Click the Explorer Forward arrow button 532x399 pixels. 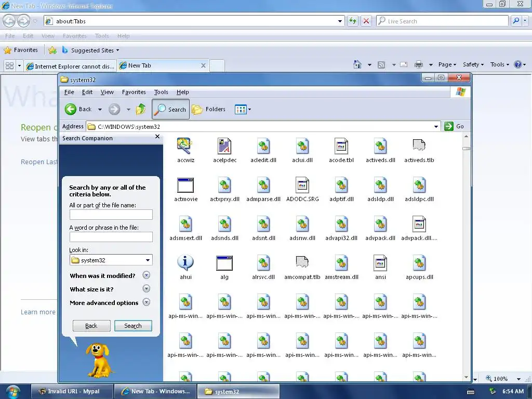point(114,109)
